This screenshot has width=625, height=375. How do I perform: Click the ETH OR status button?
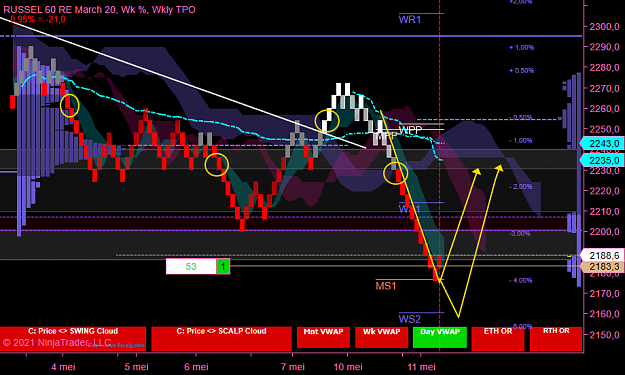[498, 339]
